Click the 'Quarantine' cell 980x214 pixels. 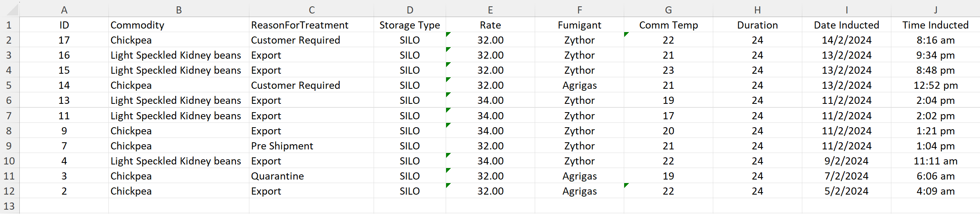click(x=277, y=176)
